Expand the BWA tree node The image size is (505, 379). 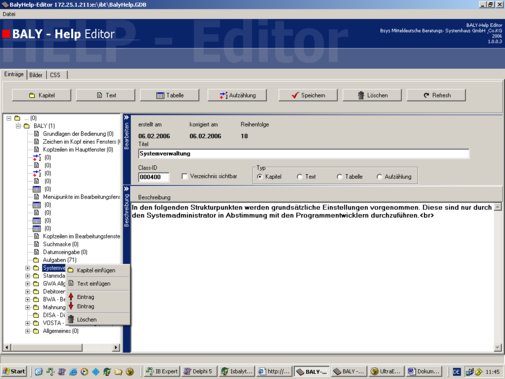(x=28, y=299)
